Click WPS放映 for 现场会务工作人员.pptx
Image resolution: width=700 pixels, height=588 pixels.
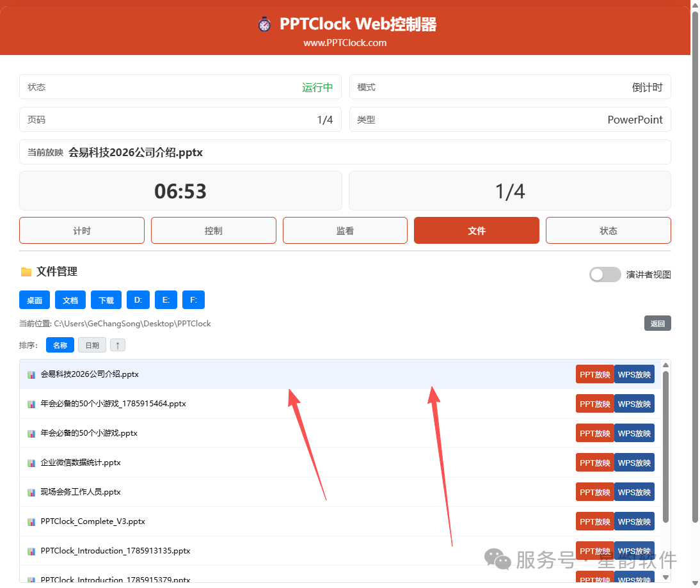634,492
